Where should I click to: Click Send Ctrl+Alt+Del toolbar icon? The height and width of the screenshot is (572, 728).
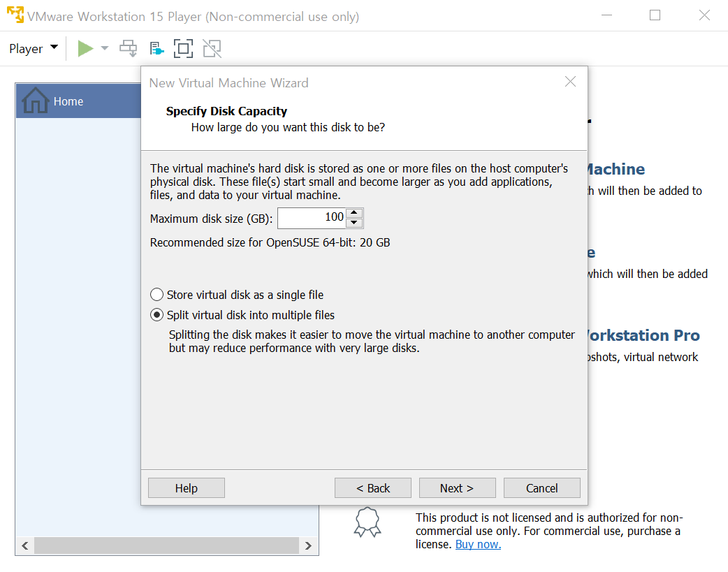128,48
